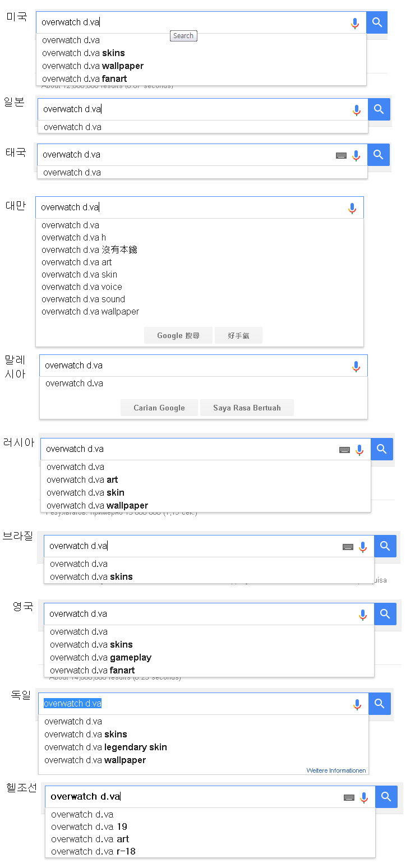Click the keyboard icon in the 러시아 search bar
Screen dimensions: 415x868
pos(344,450)
